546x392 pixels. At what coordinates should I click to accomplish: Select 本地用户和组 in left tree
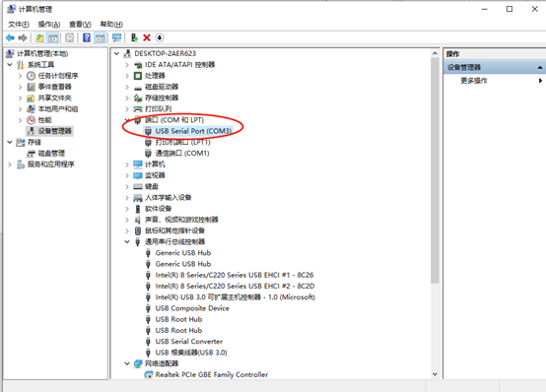(x=58, y=109)
